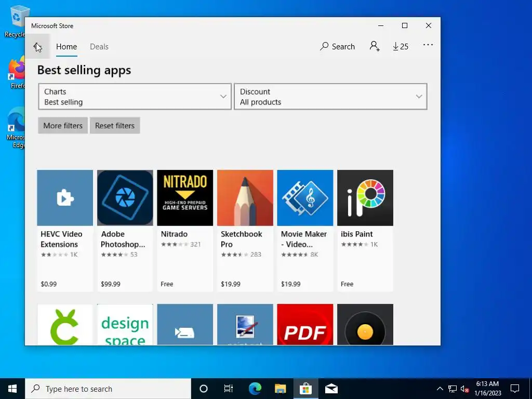This screenshot has height=399, width=532.
Task: Open the red PDF app tile
Action: click(x=305, y=324)
